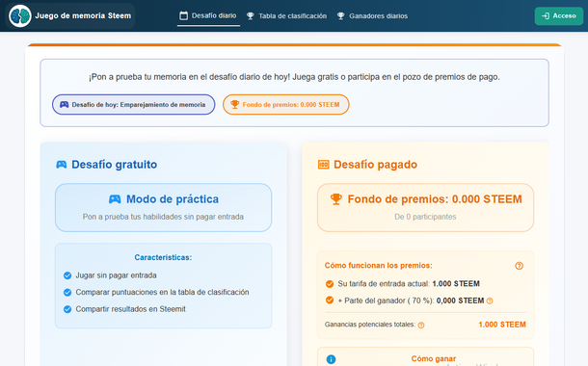588x366 pixels.
Task: Click the intro sentence about the desafío diario
Action: pyautogui.click(x=294, y=77)
